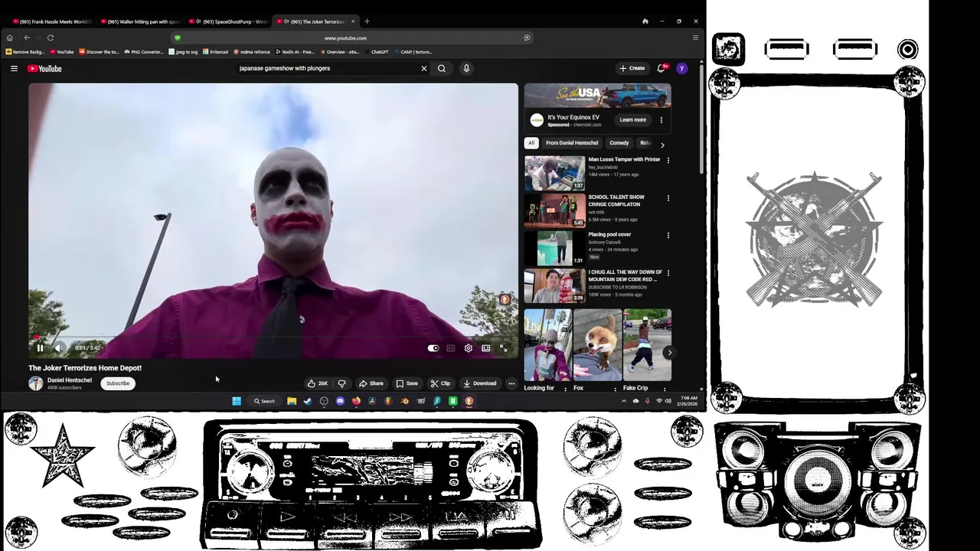Screen dimensions: 980x551
Task: Mute the video volume
Action: [58, 347]
